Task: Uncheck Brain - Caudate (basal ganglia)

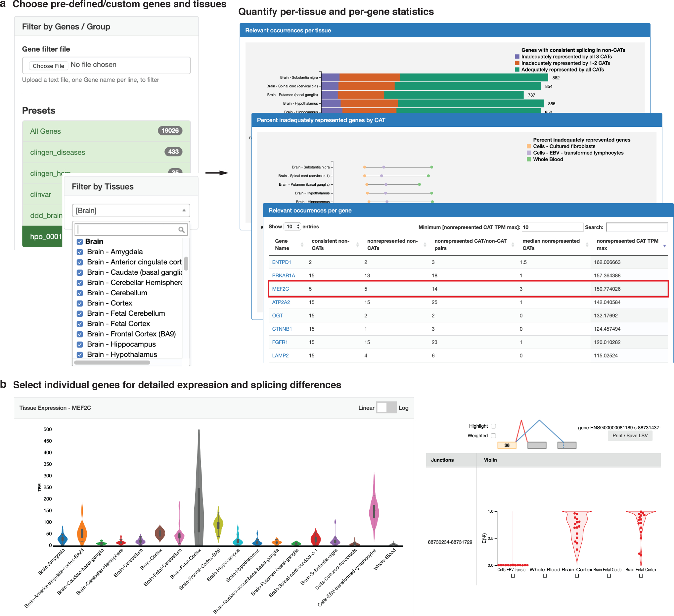Action: click(79, 272)
